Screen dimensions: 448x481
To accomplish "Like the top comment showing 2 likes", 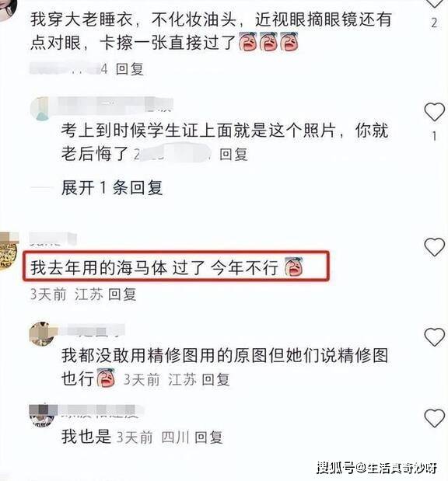I will pos(434,3).
